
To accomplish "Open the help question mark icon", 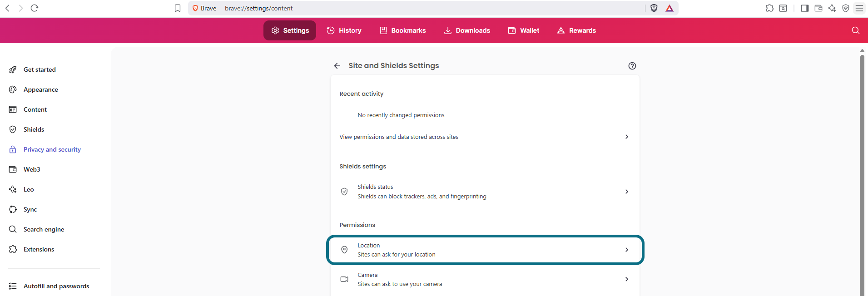I will click(632, 66).
